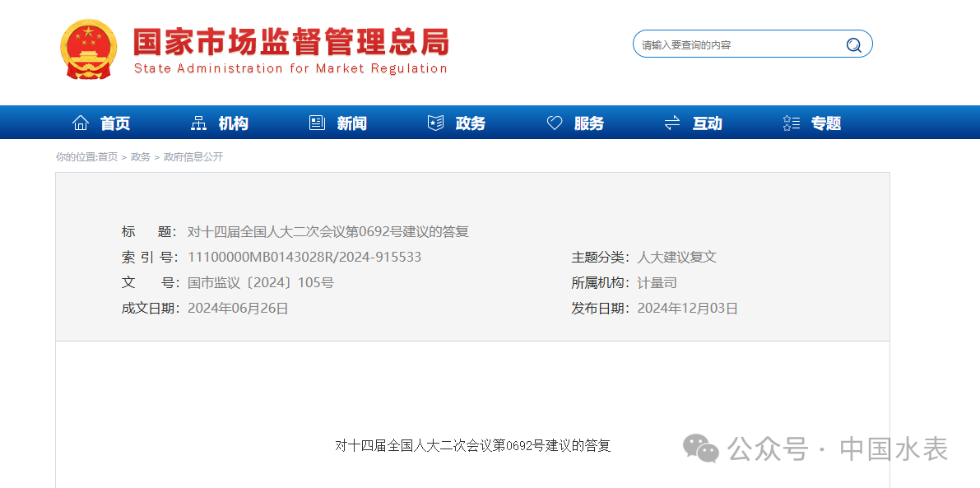
Task: Click the WeChat logo in the watermark
Action: [702, 448]
